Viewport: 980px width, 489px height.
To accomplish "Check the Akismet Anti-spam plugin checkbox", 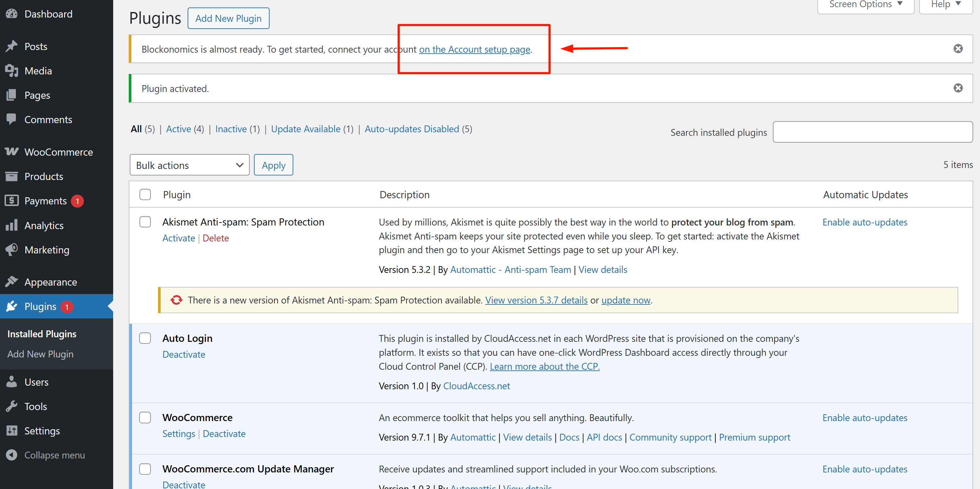I will tap(145, 222).
